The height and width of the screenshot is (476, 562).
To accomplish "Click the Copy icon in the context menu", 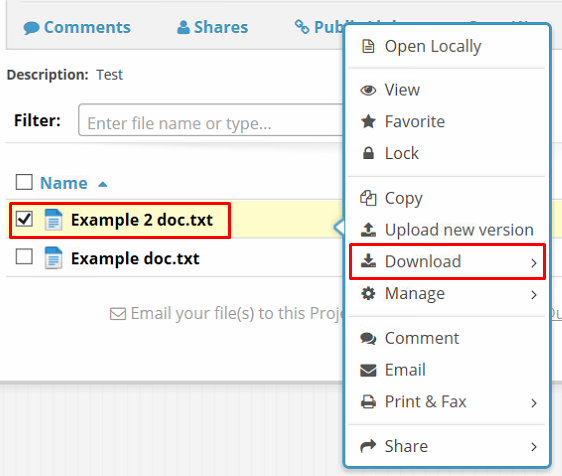I will pos(368,198).
